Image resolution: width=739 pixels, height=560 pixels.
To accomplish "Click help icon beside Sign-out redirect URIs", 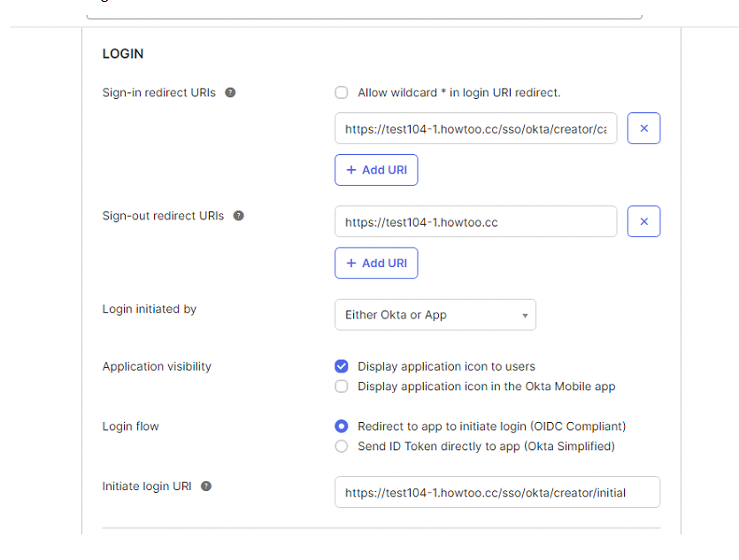I will tap(238, 216).
